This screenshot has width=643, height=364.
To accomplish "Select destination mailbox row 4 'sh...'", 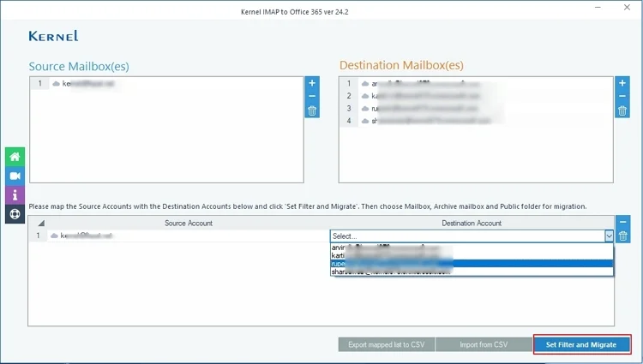I will [x=476, y=121].
